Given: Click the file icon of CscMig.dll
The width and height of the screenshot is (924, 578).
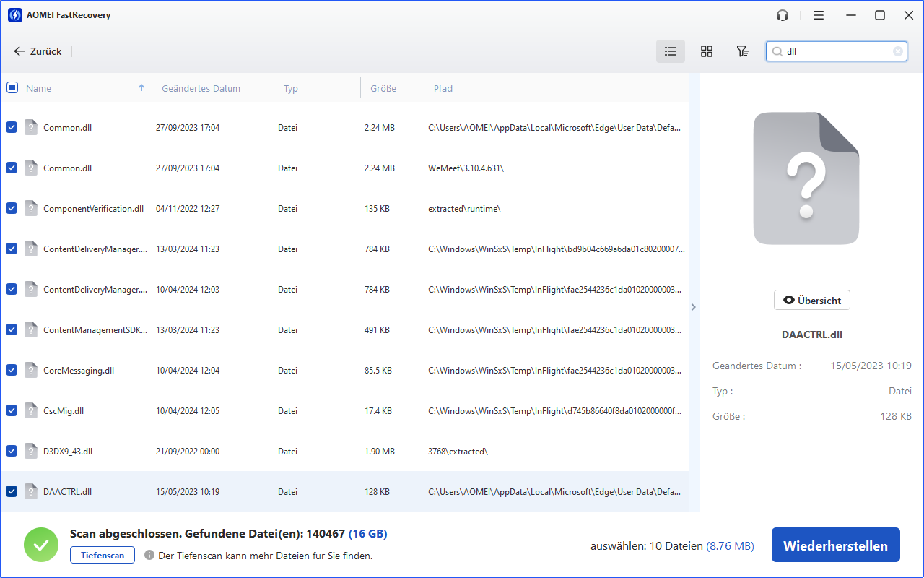Looking at the screenshot, I should [31, 410].
